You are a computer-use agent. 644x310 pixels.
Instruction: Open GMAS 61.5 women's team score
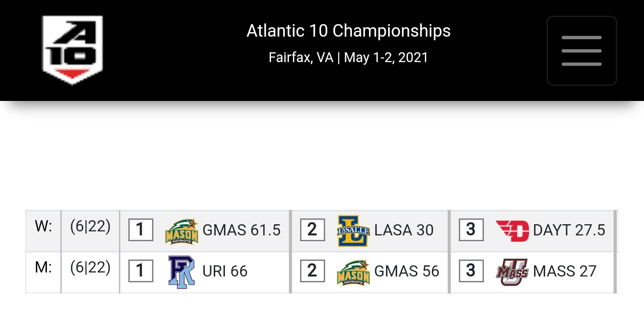pyautogui.click(x=241, y=230)
